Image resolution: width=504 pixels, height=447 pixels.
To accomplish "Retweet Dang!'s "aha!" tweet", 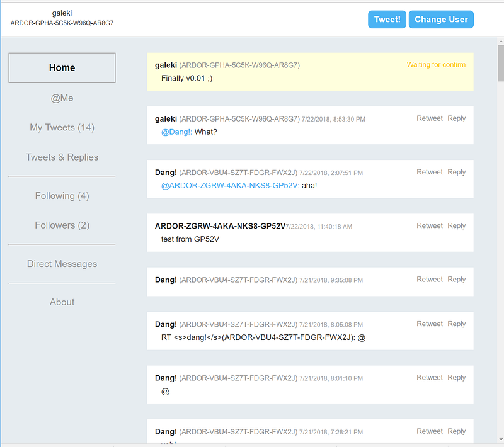I will pos(430,172).
